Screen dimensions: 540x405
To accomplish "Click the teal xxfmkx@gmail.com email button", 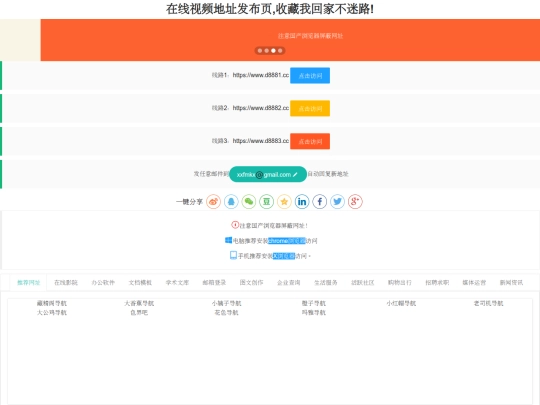I will (x=268, y=174).
